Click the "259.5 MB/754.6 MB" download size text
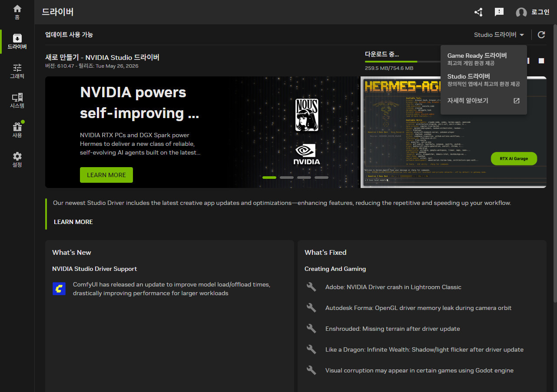 [x=389, y=68]
